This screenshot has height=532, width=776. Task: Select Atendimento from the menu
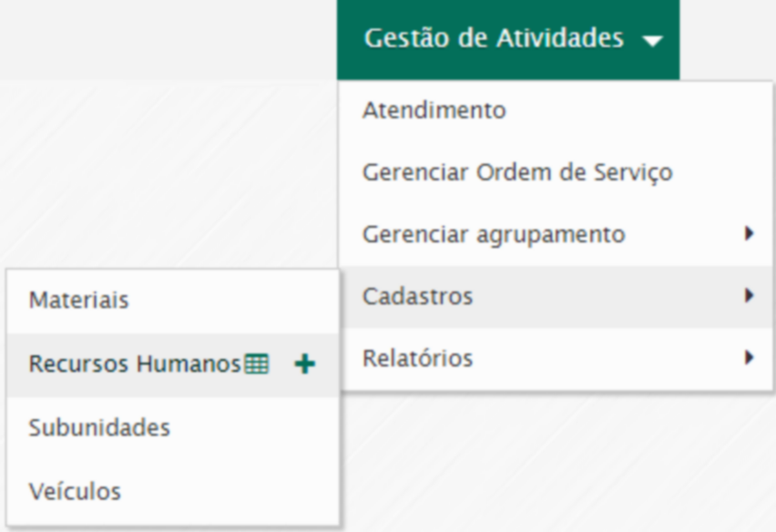pos(434,110)
